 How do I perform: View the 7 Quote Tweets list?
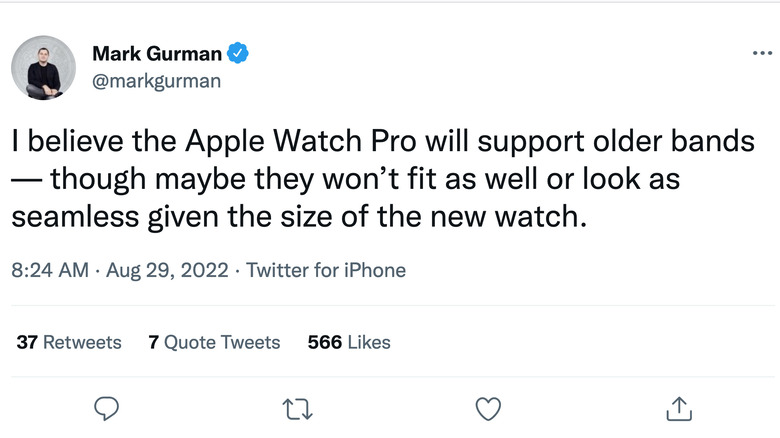point(214,342)
